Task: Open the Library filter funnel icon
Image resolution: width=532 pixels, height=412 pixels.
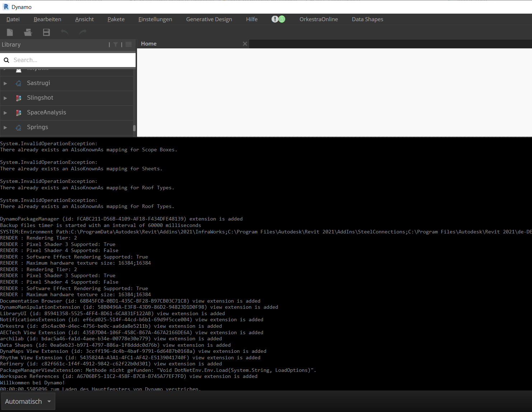Action: 116,44
